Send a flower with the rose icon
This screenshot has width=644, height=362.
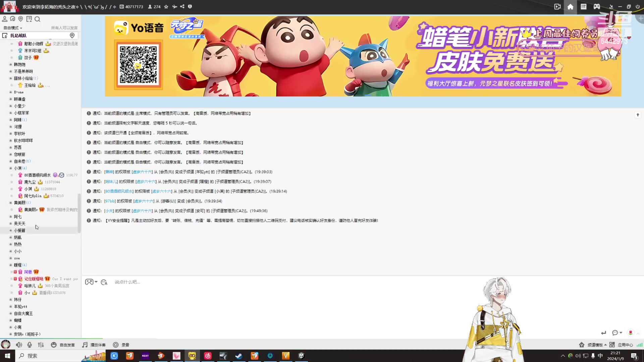[631, 333]
